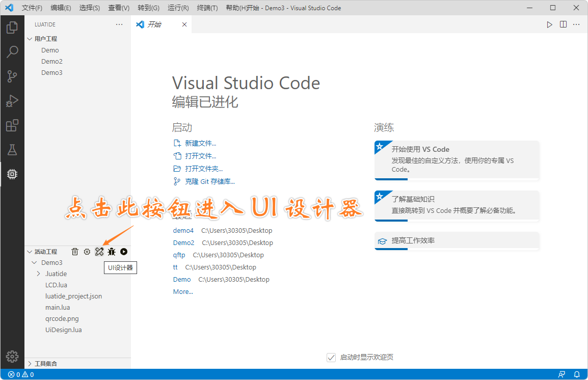This screenshot has width=588, height=380.
Task: Open notifications bell in status bar
Action: pos(577,374)
